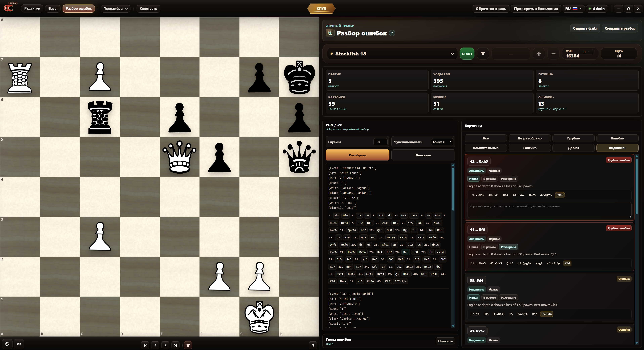This screenshot has width=644, height=350.
Task: Click the white pawn on c7
Action: point(100,77)
